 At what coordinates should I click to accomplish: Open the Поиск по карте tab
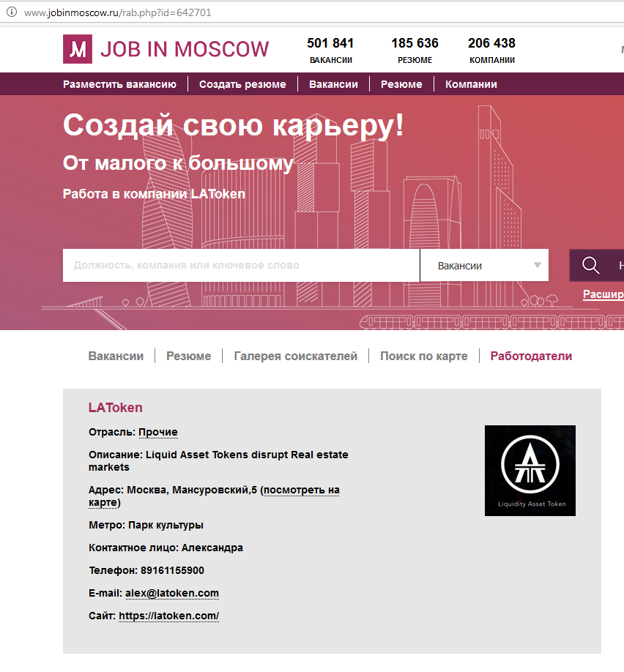tap(424, 356)
